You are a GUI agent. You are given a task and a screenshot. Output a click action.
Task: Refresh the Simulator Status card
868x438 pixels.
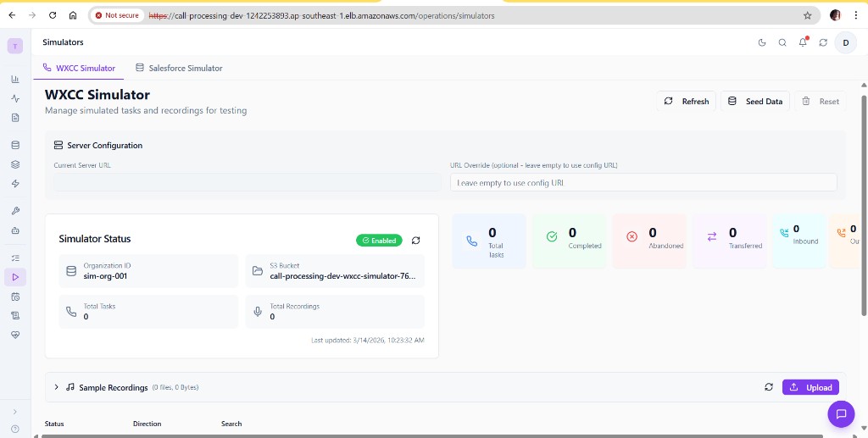point(415,240)
